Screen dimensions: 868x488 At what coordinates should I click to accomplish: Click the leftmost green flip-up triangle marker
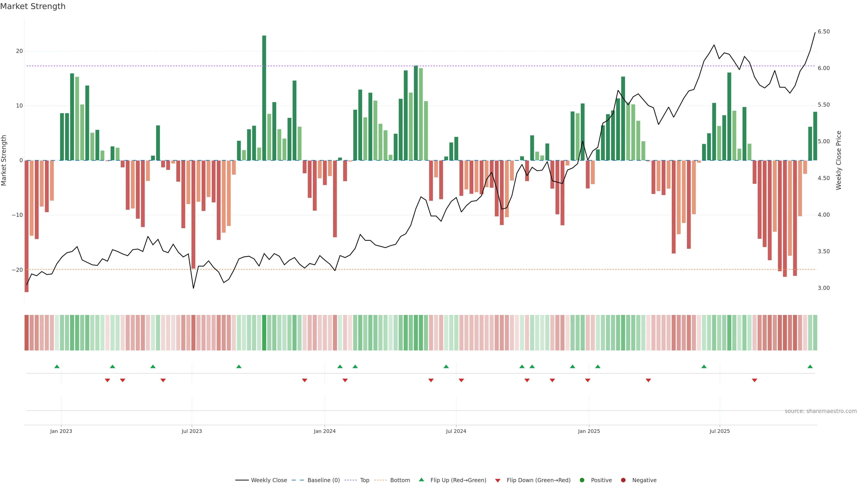pos(57,366)
